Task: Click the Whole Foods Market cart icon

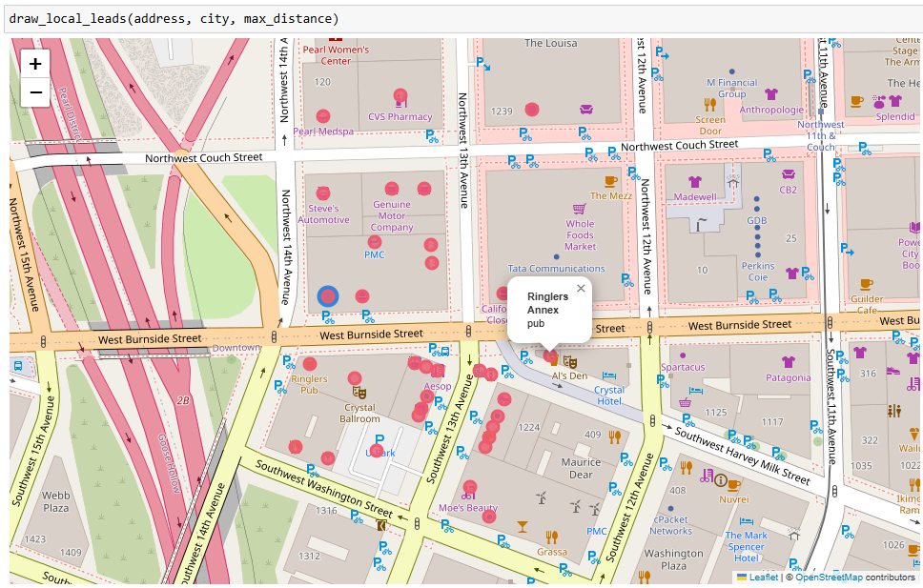Action: coord(579,209)
